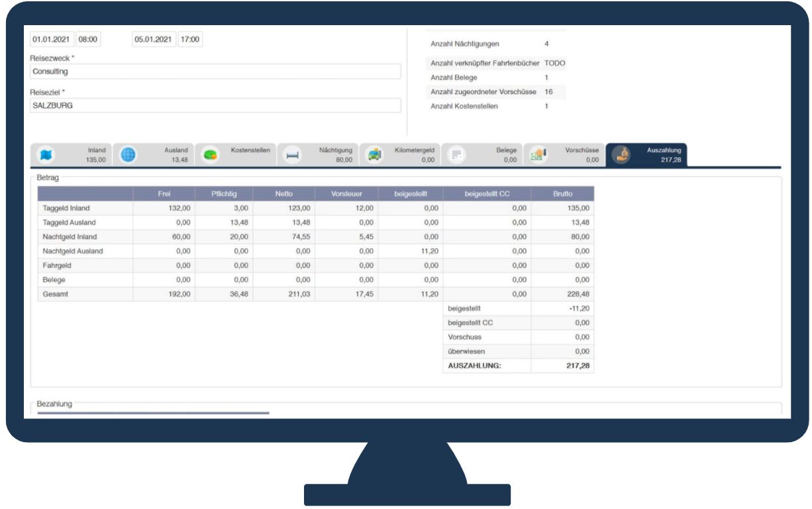Click the Brutto column header

pos(562,194)
